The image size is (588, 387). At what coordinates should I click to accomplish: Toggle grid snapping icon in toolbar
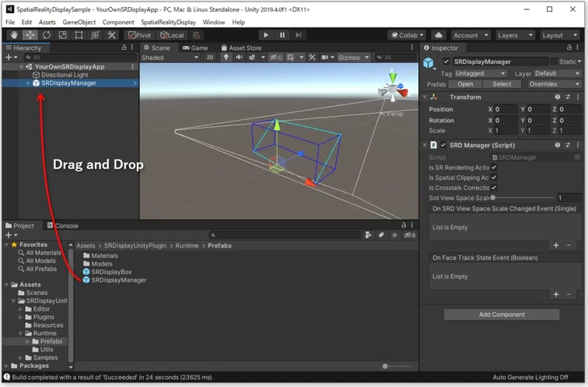[196, 35]
